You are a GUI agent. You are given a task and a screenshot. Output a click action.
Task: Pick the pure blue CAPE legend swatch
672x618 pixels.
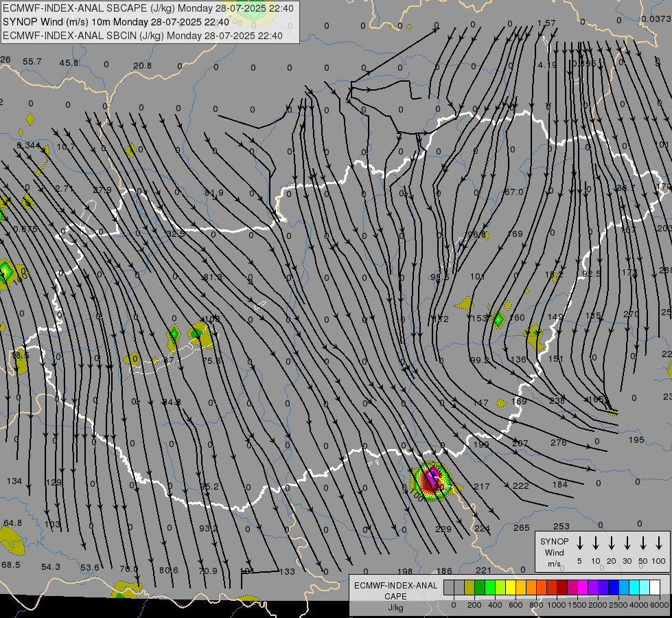pyautogui.click(x=613, y=588)
